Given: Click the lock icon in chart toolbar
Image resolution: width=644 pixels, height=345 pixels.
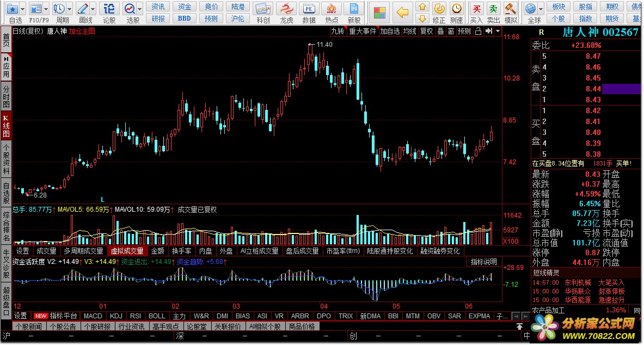Looking at the screenshot, I should click(x=477, y=31).
